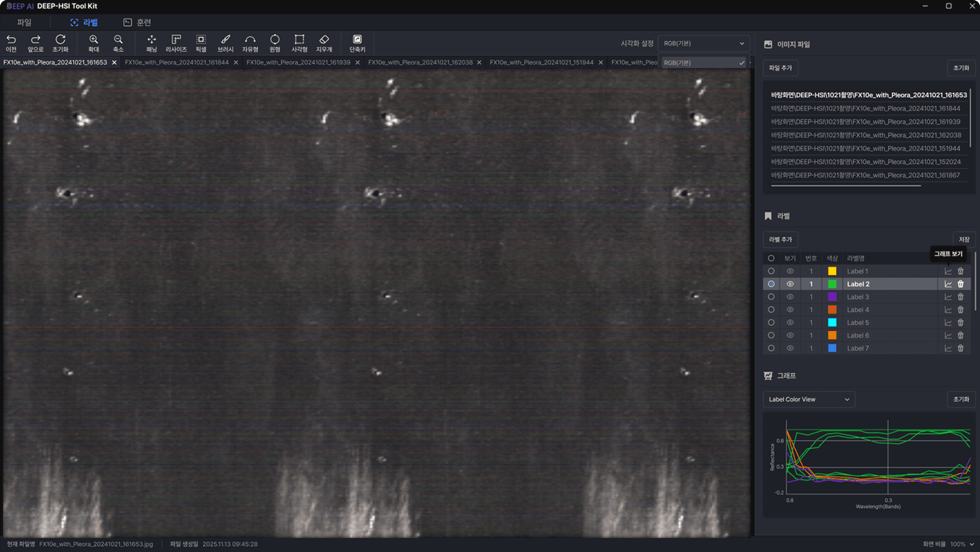This screenshot has height=552, width=980.
Task: Switch to the 훈련 tab
Action: [137, 22]
